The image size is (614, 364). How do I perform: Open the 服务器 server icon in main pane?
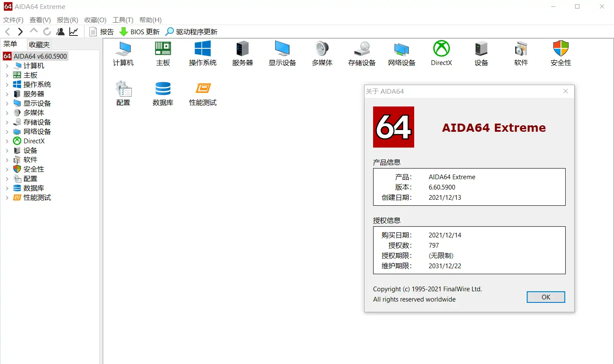(243, 54)
